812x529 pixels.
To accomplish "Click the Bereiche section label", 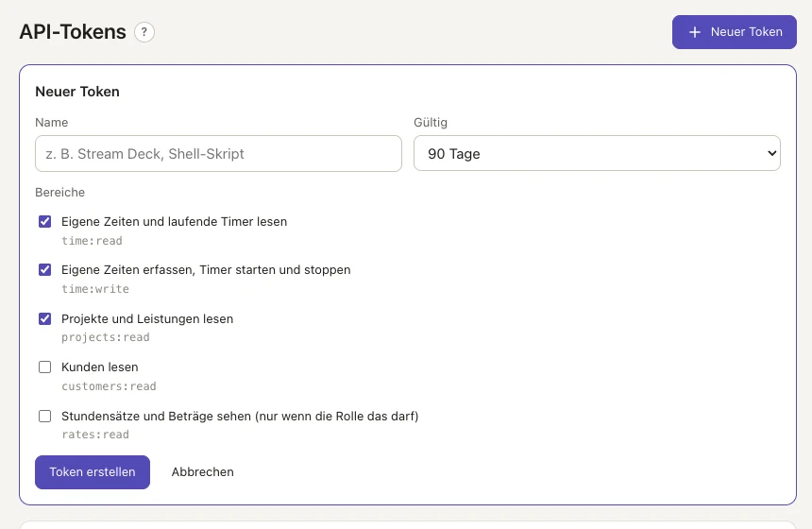I will click(x=60, y=192).
